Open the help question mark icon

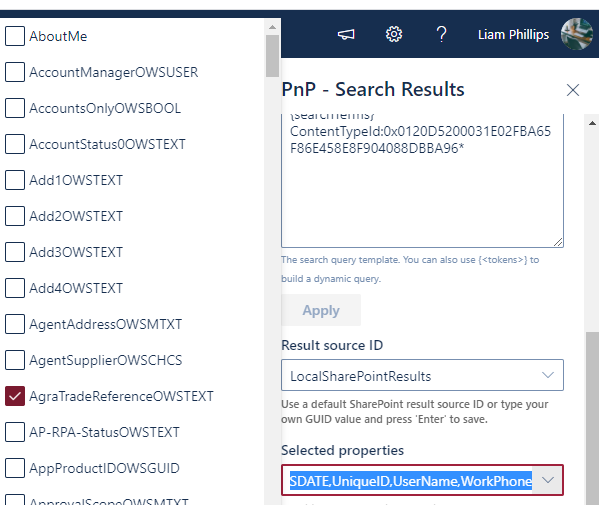441,34
